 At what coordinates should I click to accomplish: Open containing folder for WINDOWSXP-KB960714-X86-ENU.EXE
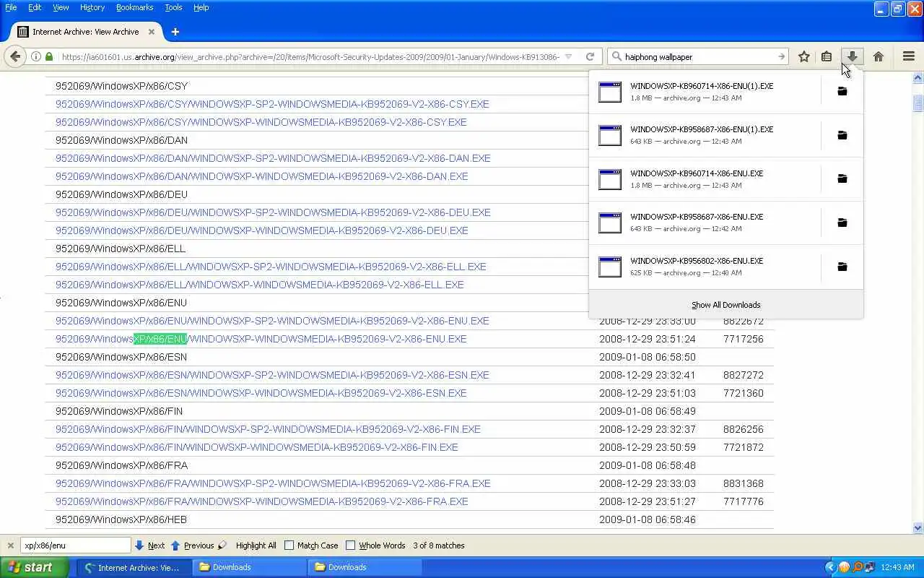(x=842, y=178)
